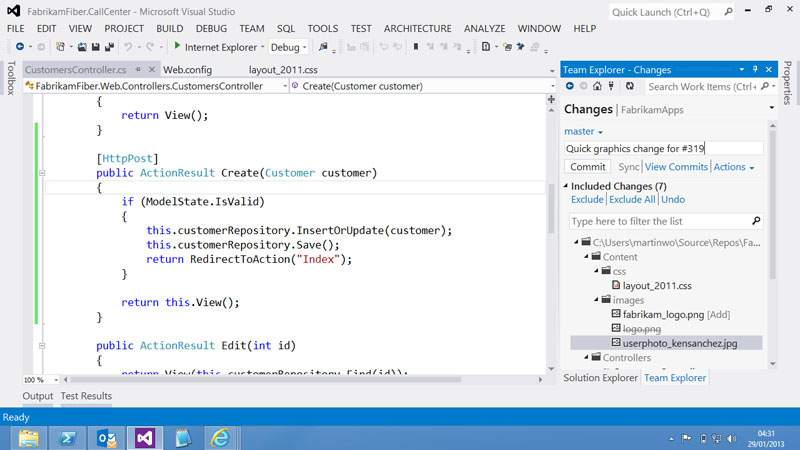This screenshot has width=800, height=450.
Task: Click the Commit button
Action: click(588, 167)
